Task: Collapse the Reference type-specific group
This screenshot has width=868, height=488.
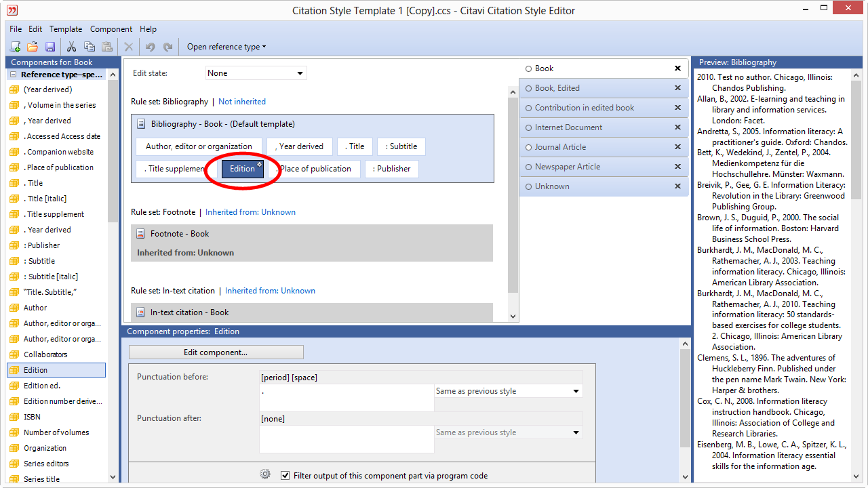Action: tap(14, 75)
